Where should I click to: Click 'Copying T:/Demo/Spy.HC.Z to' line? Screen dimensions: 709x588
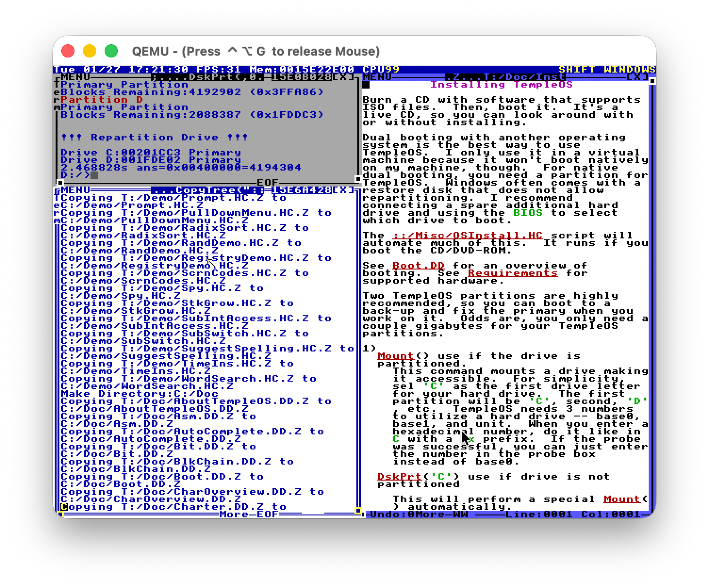tap(162, 288)
